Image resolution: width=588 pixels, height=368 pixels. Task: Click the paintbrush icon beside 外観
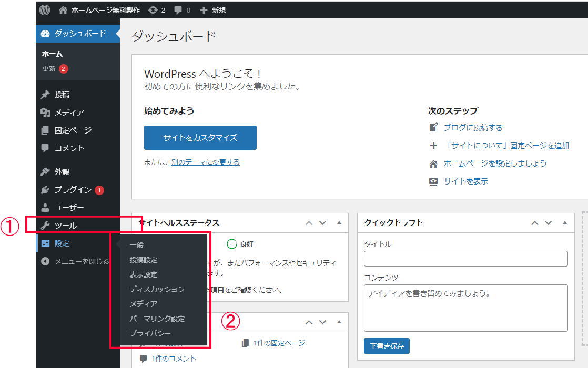click(45, 171)
